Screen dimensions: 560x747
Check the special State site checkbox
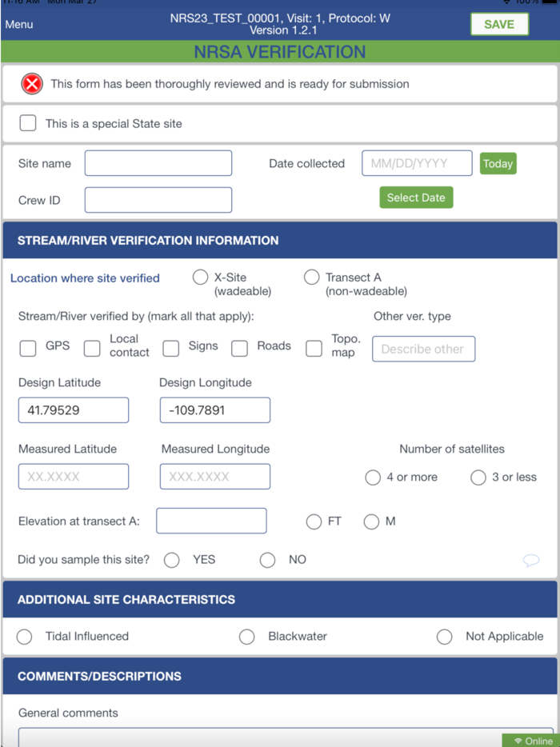click(28, 123)
